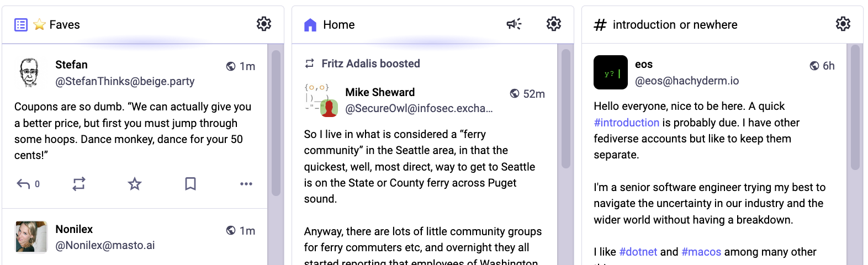The width and height of the screenshot is (868, 265).
Task: Reply to Stefan's coupons post
Action: [x=24, y=184]
